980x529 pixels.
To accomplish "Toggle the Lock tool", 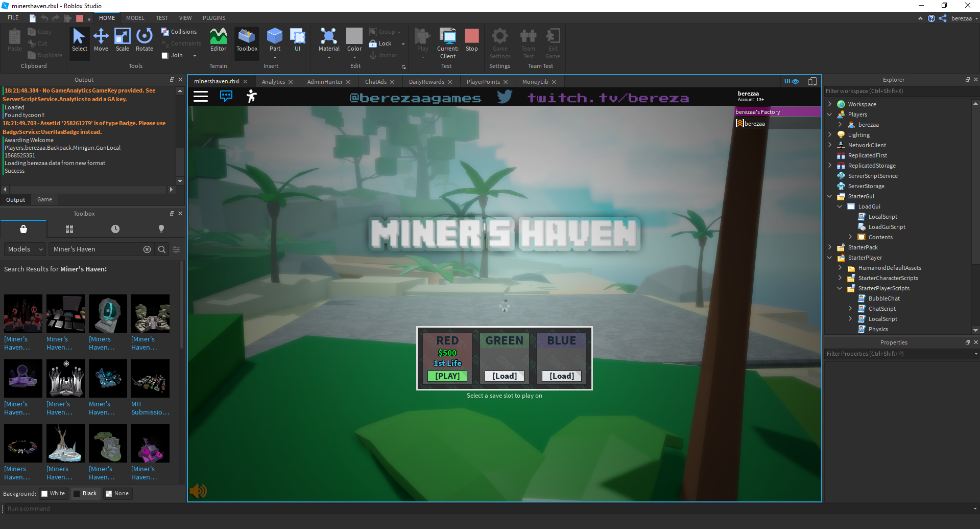I will pos(380,43).
